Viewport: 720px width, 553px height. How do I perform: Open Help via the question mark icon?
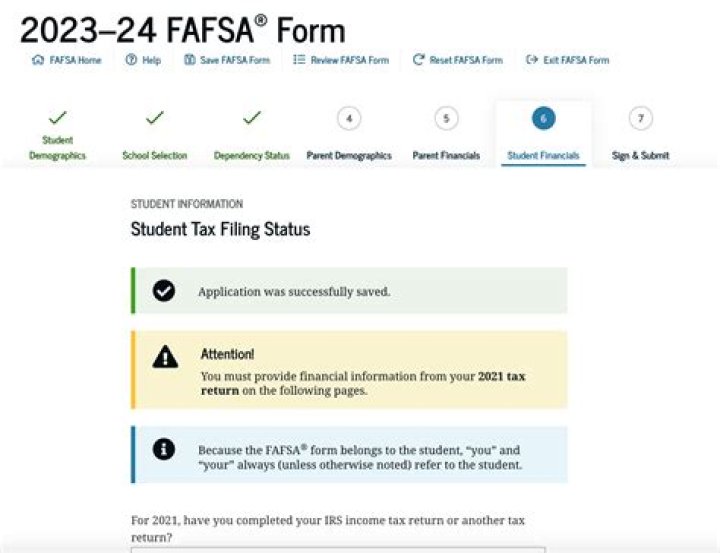pyautogui.click(x=131, y=60)
